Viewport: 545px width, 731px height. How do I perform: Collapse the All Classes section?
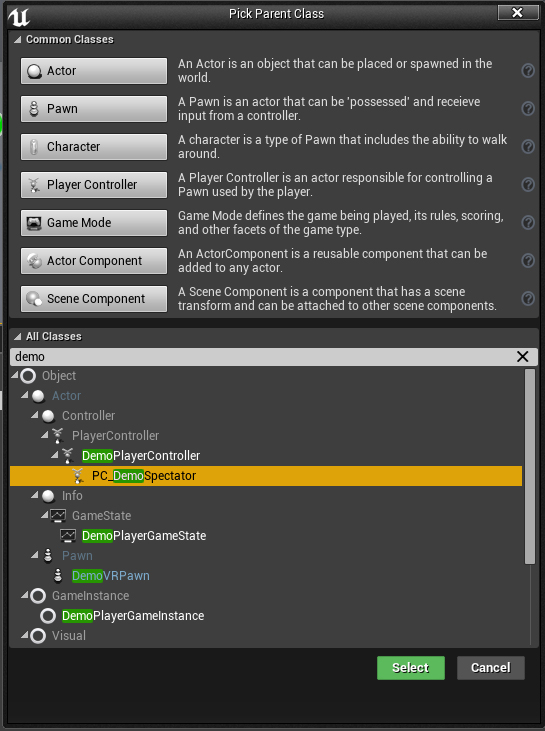(x=18, y=337)
